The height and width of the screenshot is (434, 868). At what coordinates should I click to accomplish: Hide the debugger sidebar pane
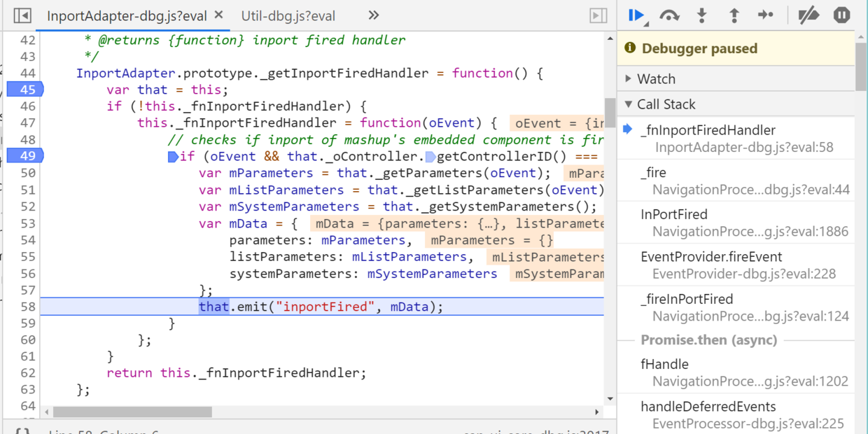[598, 15]
